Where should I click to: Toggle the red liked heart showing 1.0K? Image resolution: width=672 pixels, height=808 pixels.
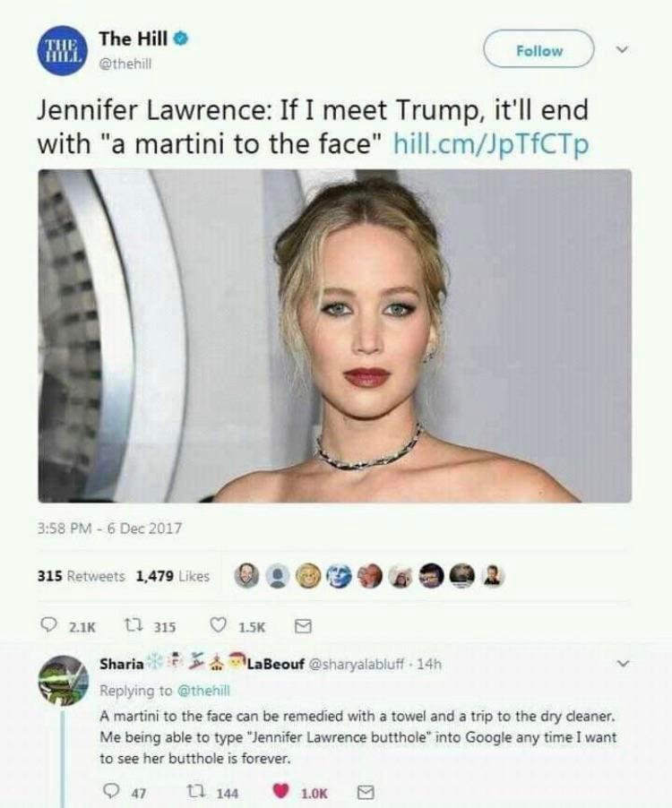(x=280, y=792)
